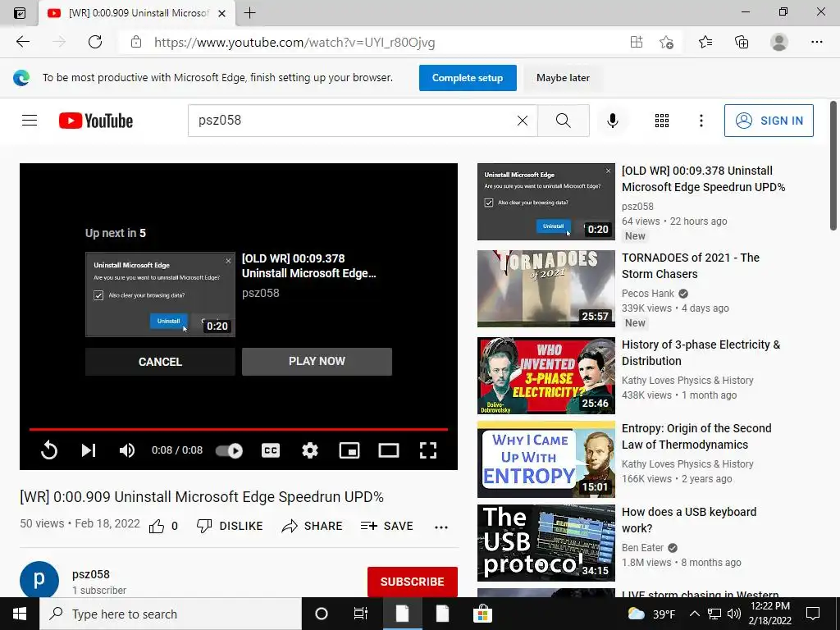Open the YouTube apps grid
Screen dimensions: 840x630
[x=662, y=121]
